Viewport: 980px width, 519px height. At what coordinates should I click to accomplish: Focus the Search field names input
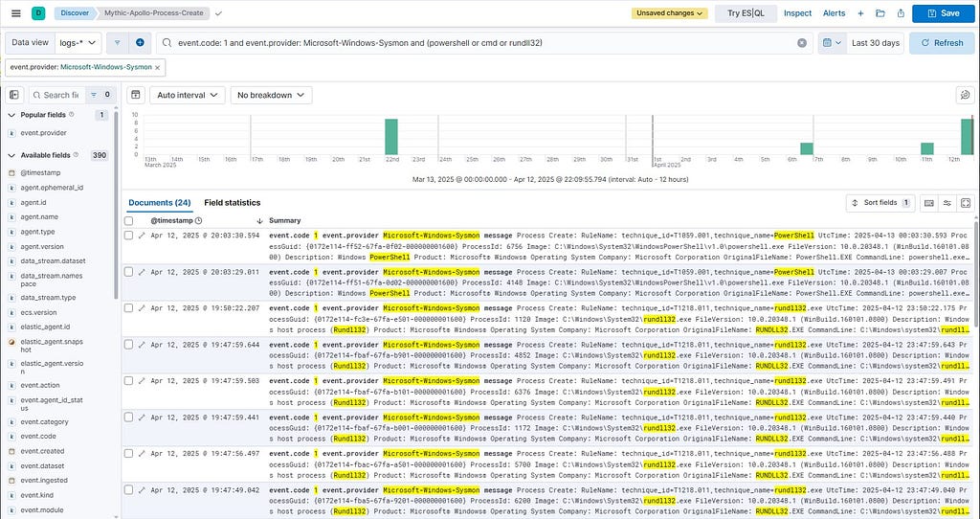[57, 95]
